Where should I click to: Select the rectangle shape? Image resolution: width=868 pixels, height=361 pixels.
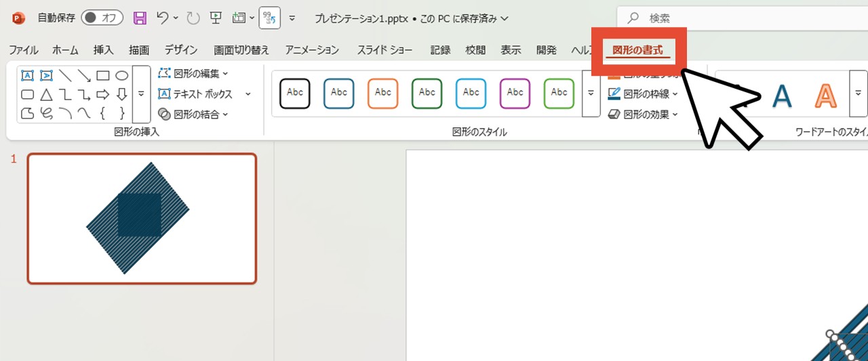(103, 75)
